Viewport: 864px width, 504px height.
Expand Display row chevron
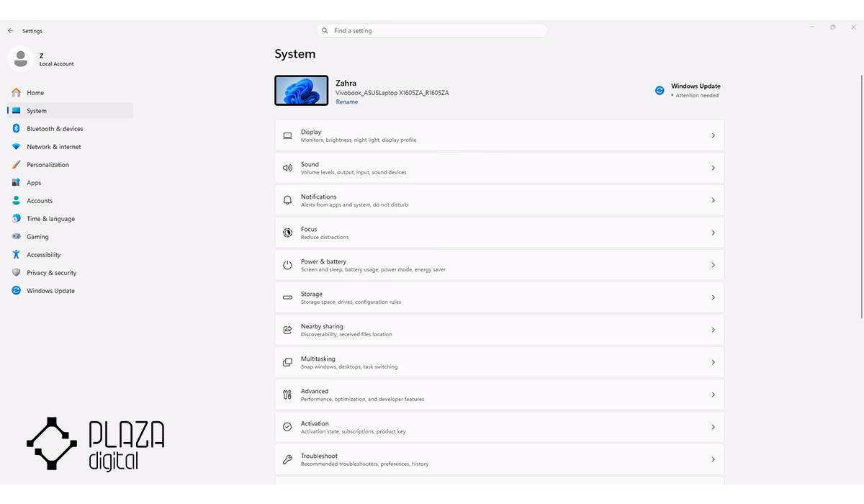(713, 135)
